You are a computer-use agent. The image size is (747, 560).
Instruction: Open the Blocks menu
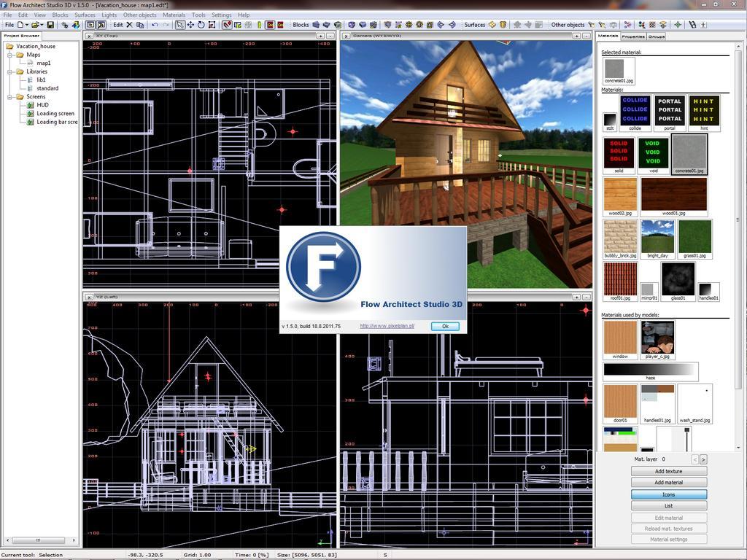click(60, 15)
